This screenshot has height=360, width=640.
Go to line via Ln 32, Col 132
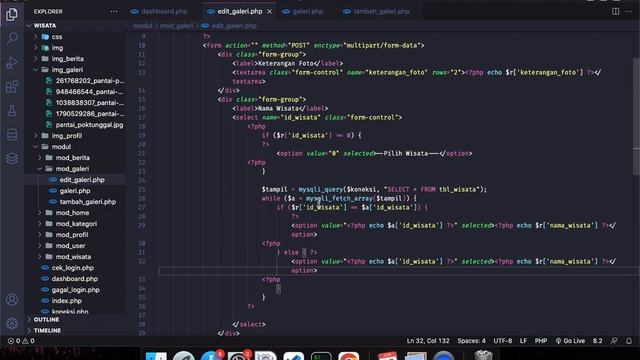(x=428, y=341)
